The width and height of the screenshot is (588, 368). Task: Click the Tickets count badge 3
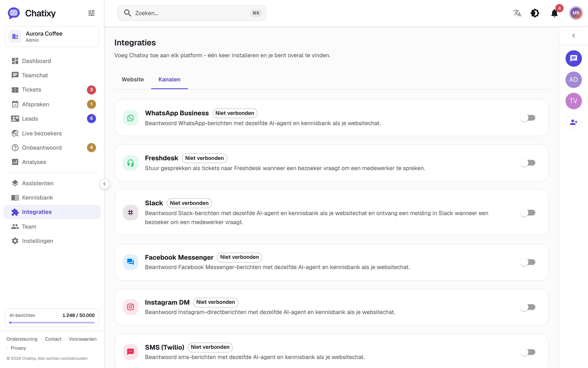point(91,90)
